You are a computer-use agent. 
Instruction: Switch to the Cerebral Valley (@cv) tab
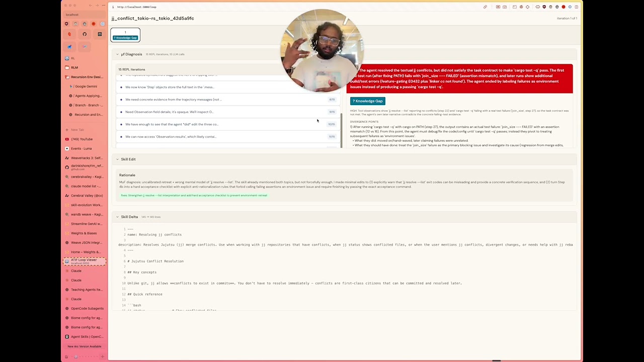coord(85,196)
